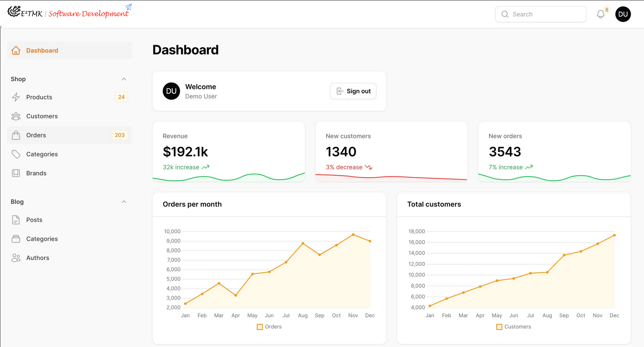Collapse the Shop section chevron
This screenshot has width=644, height=347.
pos(124,79)
